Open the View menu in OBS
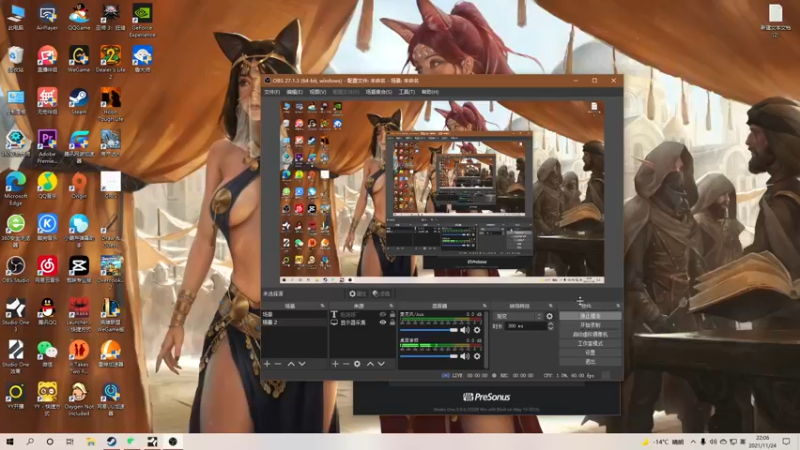This screenshot has height=450, width=800. coord(317,92)
